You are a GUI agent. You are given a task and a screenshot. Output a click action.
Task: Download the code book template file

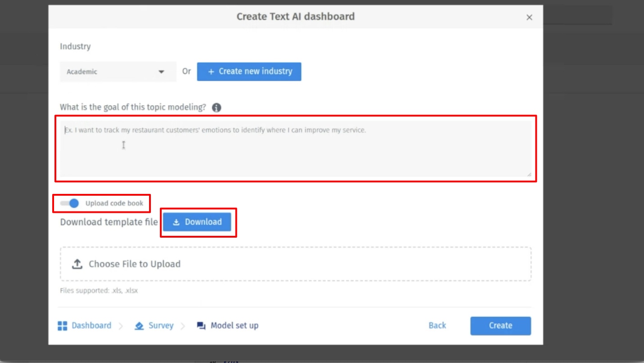click(197, 222)
